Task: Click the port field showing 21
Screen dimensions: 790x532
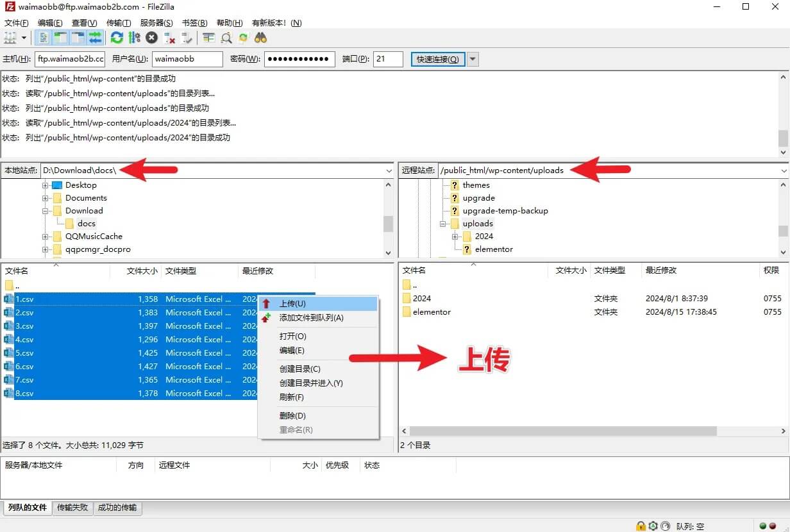Action: pos(388,59)
